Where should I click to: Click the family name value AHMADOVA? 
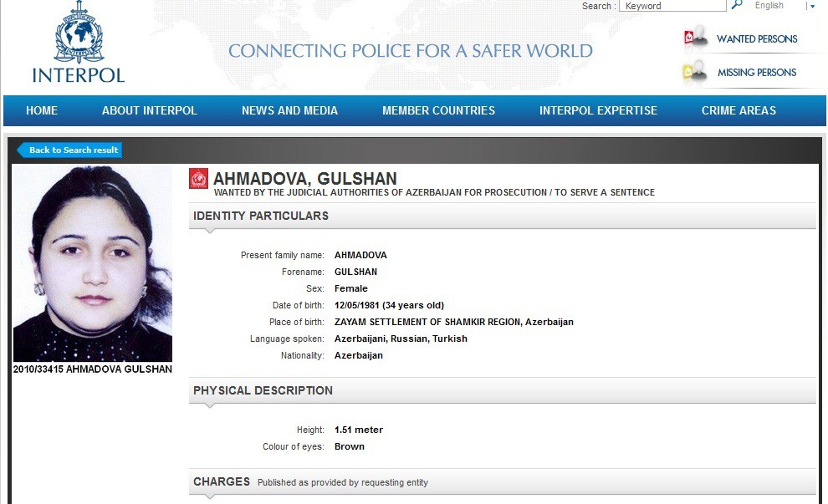click(x=360, y=255)
